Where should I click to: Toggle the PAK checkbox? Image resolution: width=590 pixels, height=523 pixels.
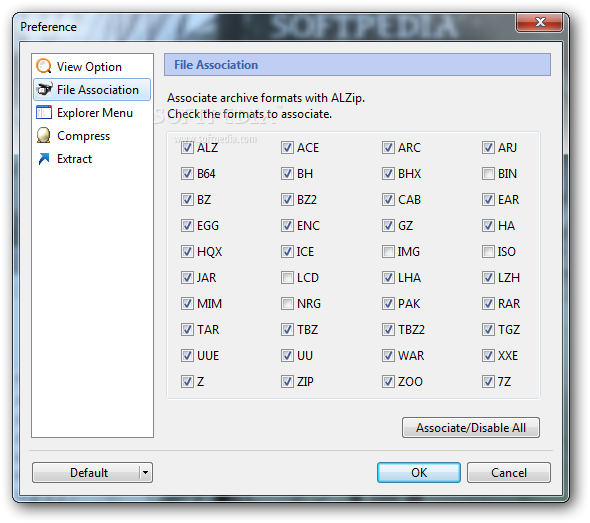coord(388,304)
